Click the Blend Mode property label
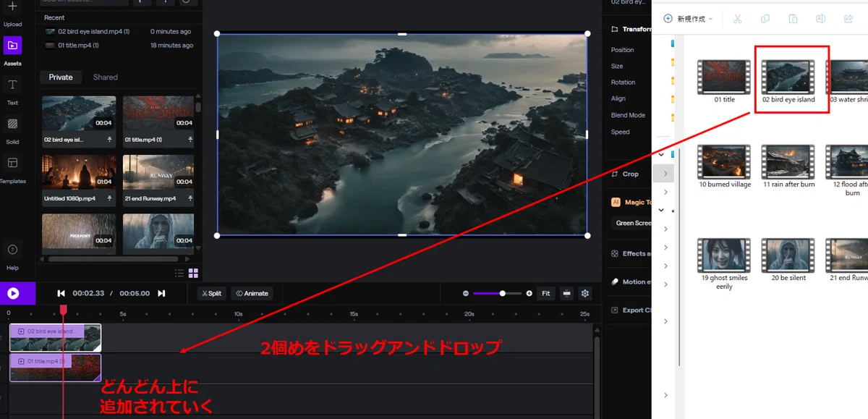 tap(628, 115)
